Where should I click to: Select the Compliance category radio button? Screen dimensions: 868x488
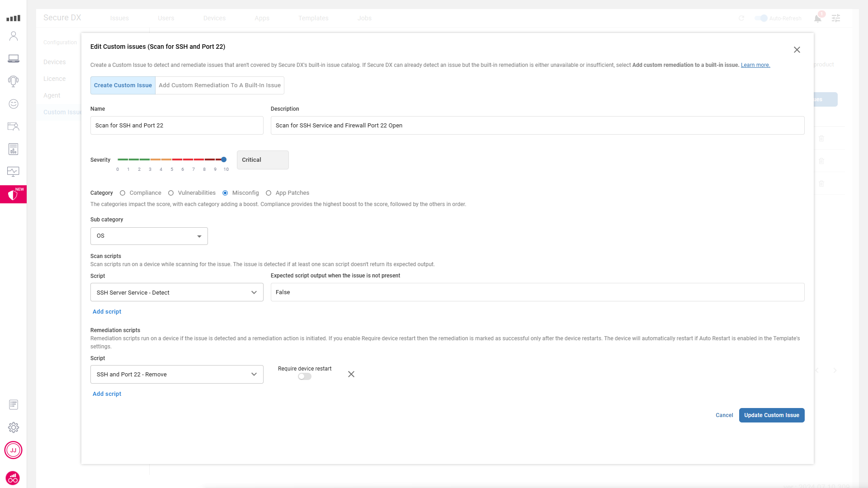tap(123, 193)
